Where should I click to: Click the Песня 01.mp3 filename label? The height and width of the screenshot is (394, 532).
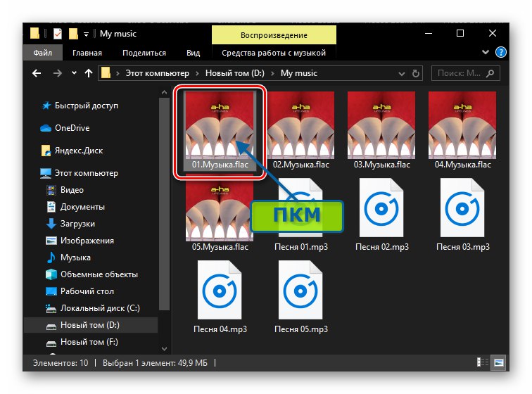pos(301,247)
